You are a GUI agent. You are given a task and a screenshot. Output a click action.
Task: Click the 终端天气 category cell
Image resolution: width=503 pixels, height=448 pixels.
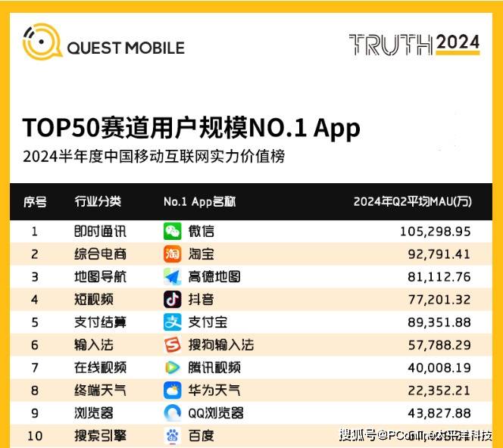coord(100,390)
